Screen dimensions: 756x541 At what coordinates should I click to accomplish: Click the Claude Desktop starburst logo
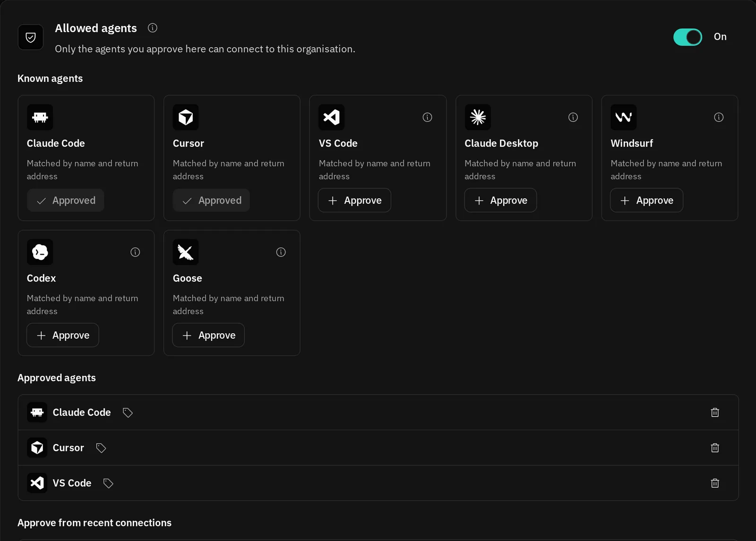478,117
